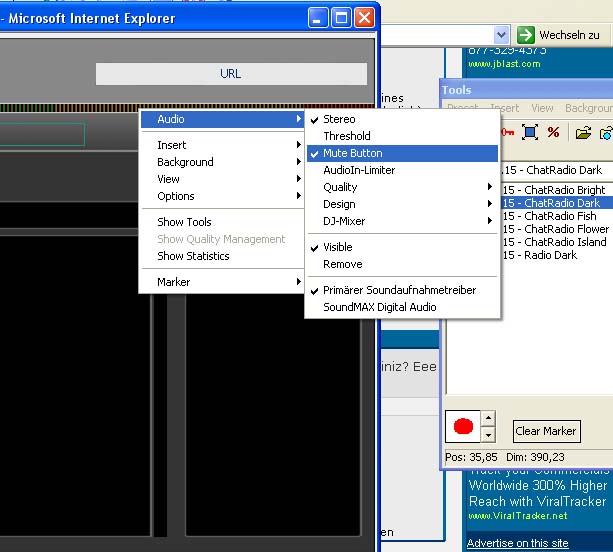Open the Background submenu in context menu
Image resolution: width=613 pixels, height=552 pixels.
tap(185, 162)
